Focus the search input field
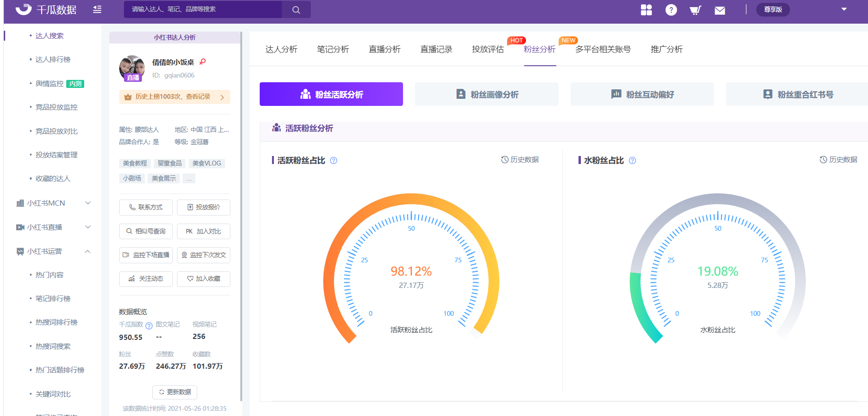This screenshot has width=868, height=416. pyautogui.click(x=203, y=9)
